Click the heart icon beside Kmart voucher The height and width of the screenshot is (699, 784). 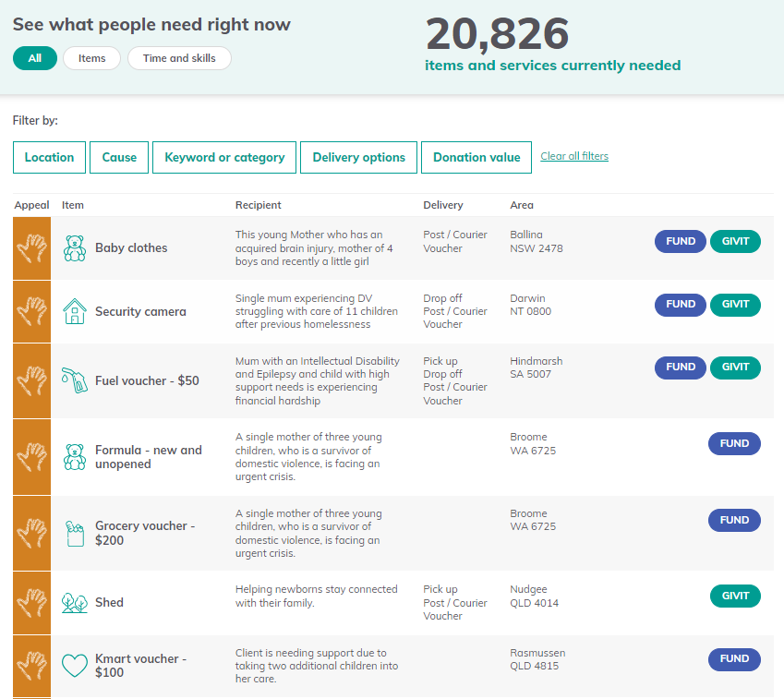pyautogui.click(x=75, y=666)
